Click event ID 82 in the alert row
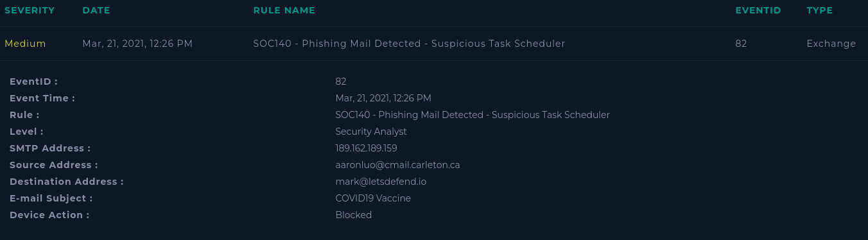 (x=741, y=44)
